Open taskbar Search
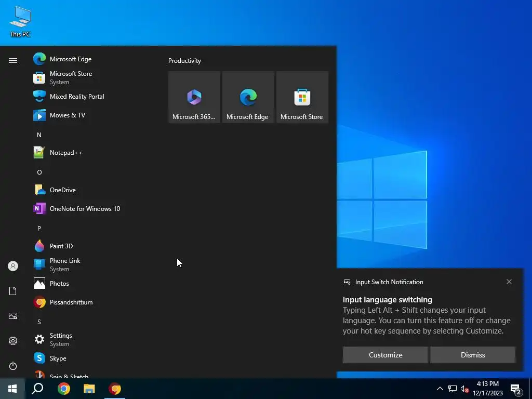This screenshot has height=399, width=532. 37,389
